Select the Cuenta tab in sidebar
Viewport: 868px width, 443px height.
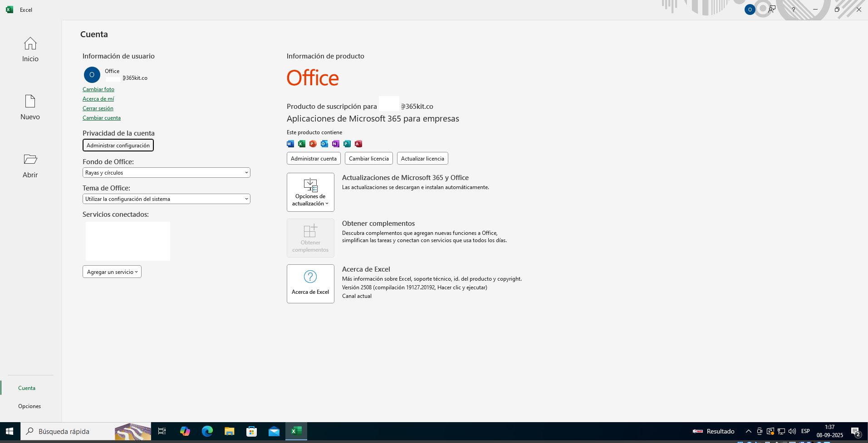27,388
